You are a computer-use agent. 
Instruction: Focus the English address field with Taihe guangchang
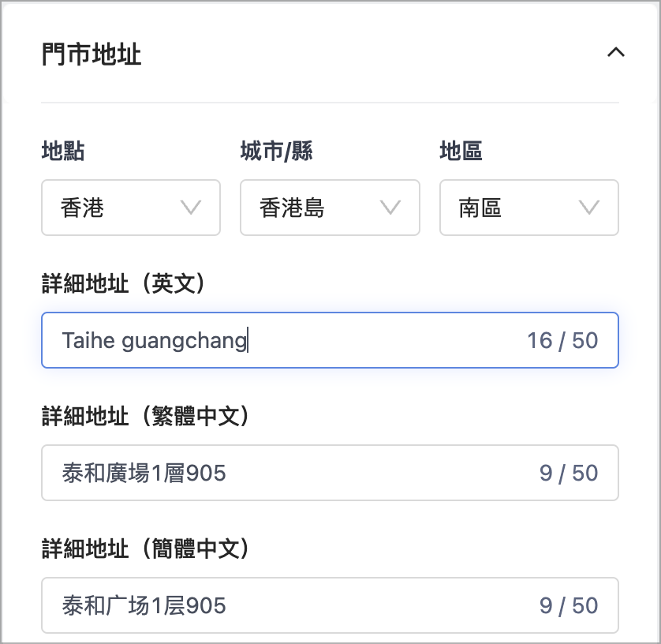coord(330,340)
